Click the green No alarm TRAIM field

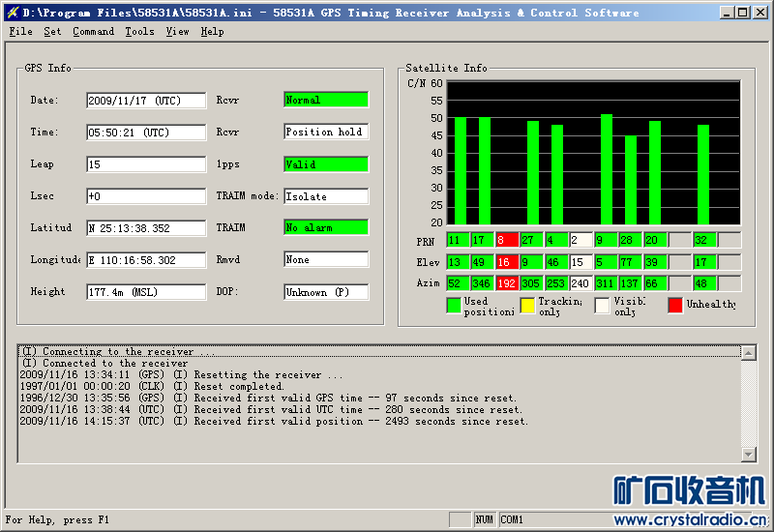point(326,227)
